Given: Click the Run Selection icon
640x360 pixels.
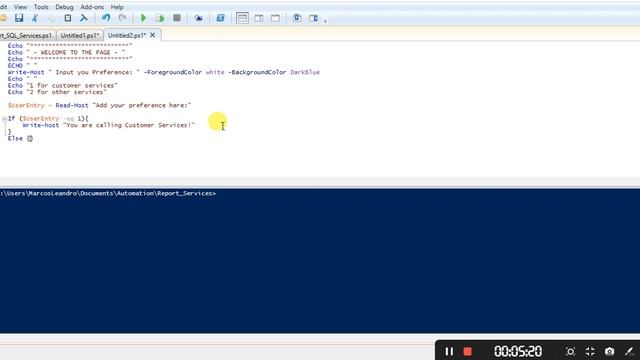Looking at the screenshot, I should click(160, 18).
